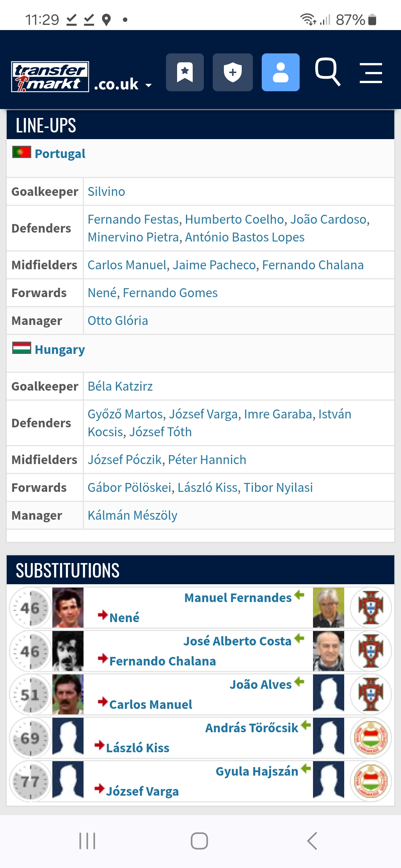The height and width of the screenshot is (868, 401).
Task: Tap Android recent apps button
Action: [87, 841]
